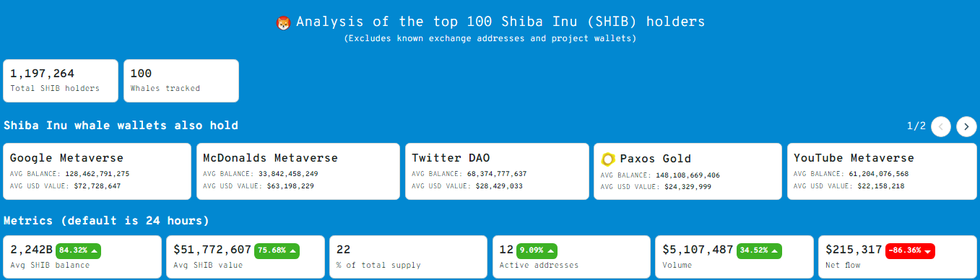
Task: Open the Google Metaverse holding card
Action: pos(97,171)
